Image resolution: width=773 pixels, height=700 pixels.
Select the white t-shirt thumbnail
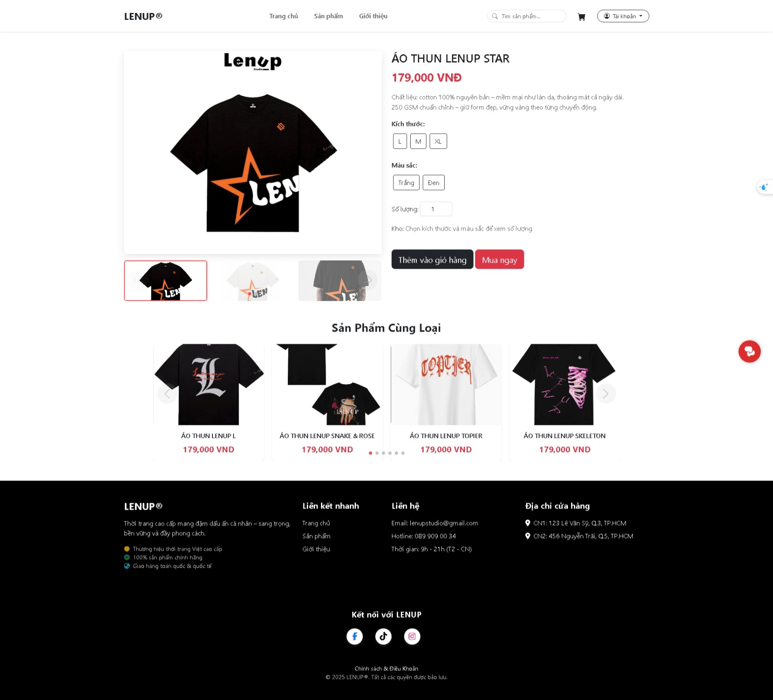[253, 281]
